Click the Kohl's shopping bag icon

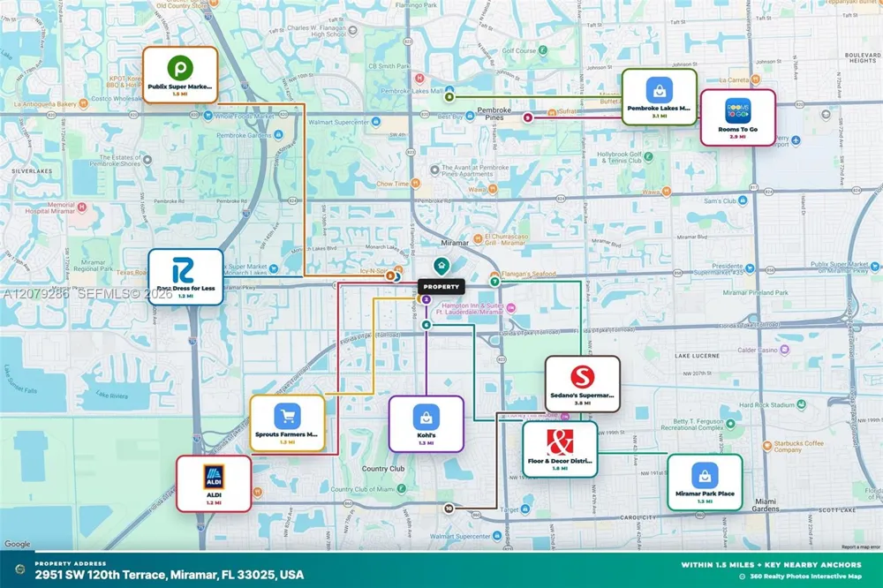point(426,418)
